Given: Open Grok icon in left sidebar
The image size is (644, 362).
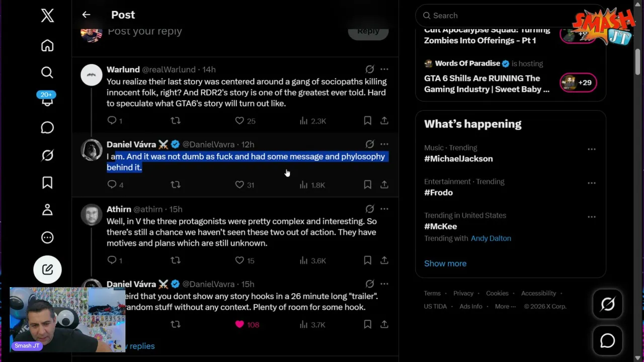Looking at the screenshot, I should (47, 155).
